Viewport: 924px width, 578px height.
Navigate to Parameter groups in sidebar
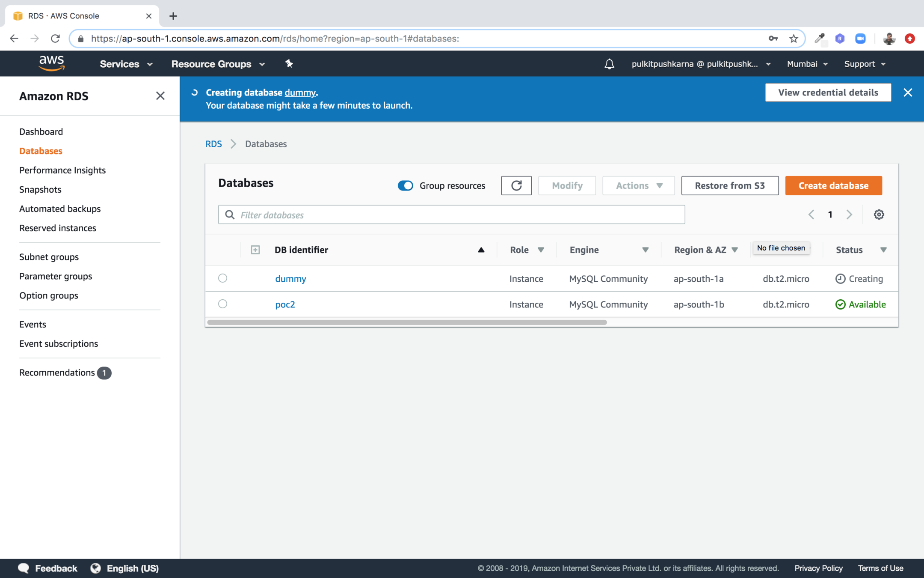56,276
